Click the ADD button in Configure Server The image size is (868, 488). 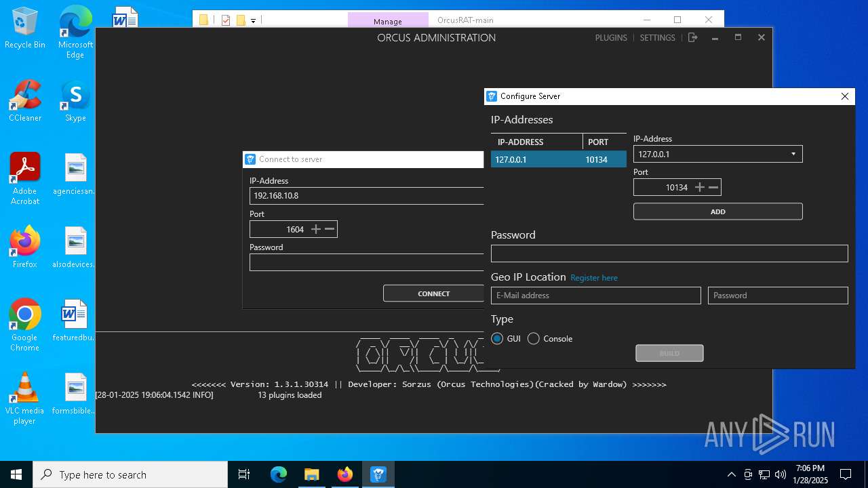(717, 211)
